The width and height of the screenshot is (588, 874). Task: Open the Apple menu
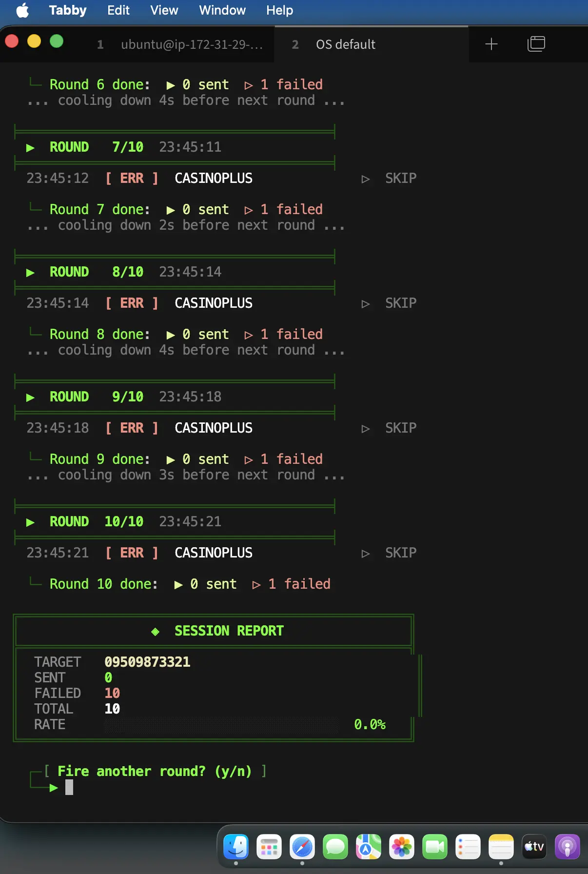click(x=23, y=10)
